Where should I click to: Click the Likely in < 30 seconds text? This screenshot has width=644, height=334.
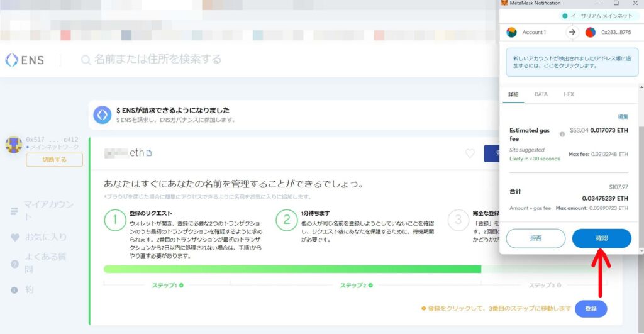(535, 159)
